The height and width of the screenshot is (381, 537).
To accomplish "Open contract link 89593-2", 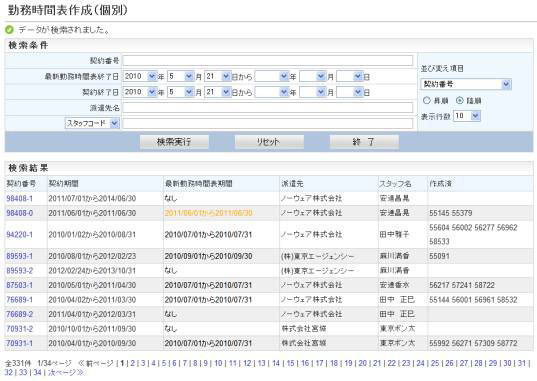I will [x=20, y=271].
